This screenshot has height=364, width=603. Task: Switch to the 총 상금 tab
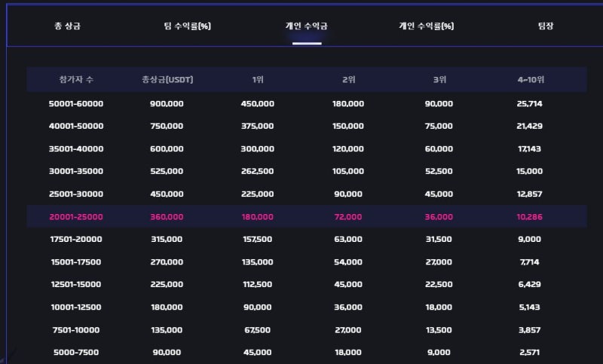pyautogui.click(x=67, y=26)
